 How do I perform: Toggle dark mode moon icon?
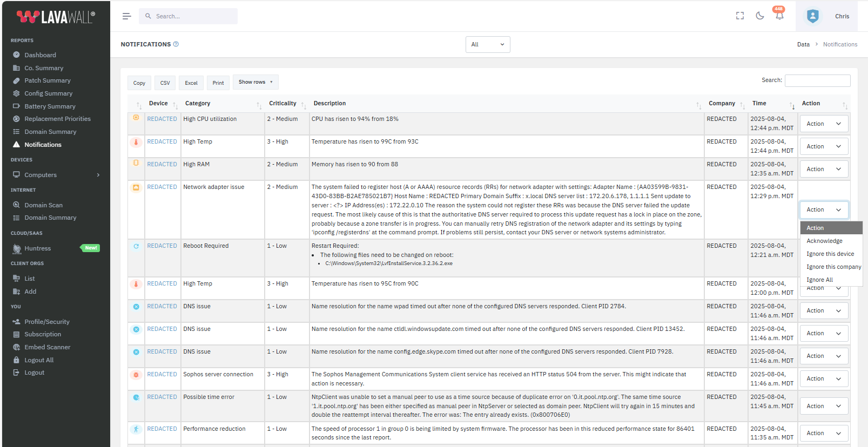pyautogui.click(x=760, y=16)
